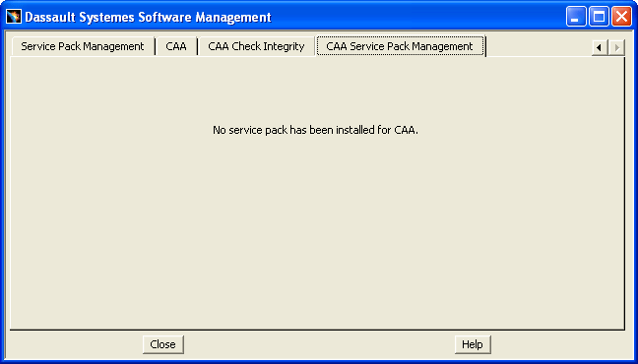Open the Dassault Systemes title bar icon menu

pos(14,17)
